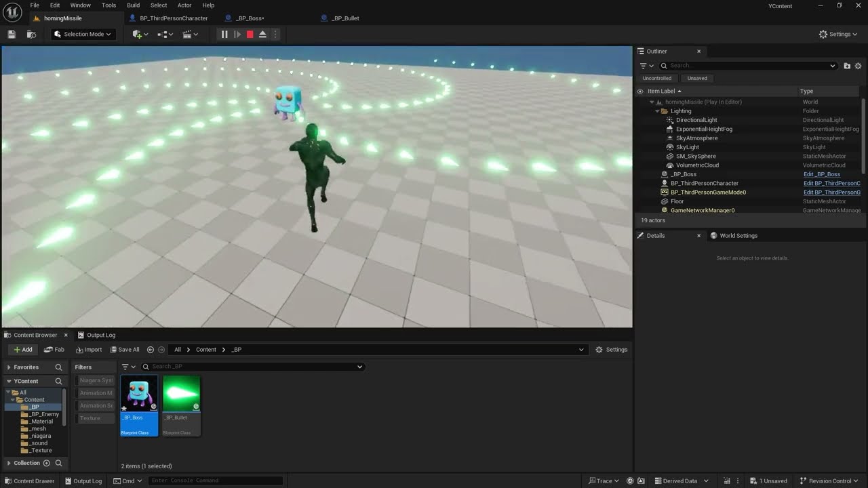This screenshot has height=488, width=868.
Task: Toggle the Niagara System filter
Action: coord(94,380)
